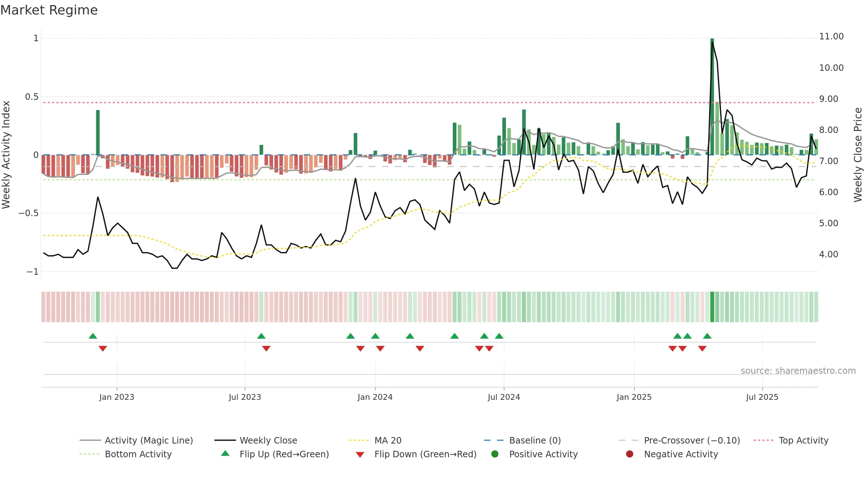
Task: Click the dark green regime strip cell at the spike
Action: (712, 307)
